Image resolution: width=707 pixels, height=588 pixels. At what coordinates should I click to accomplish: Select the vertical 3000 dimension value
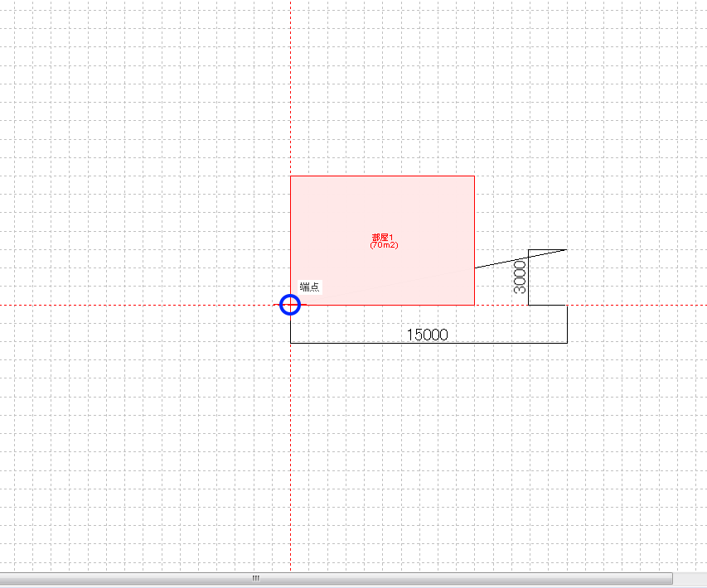click(520, 277)
